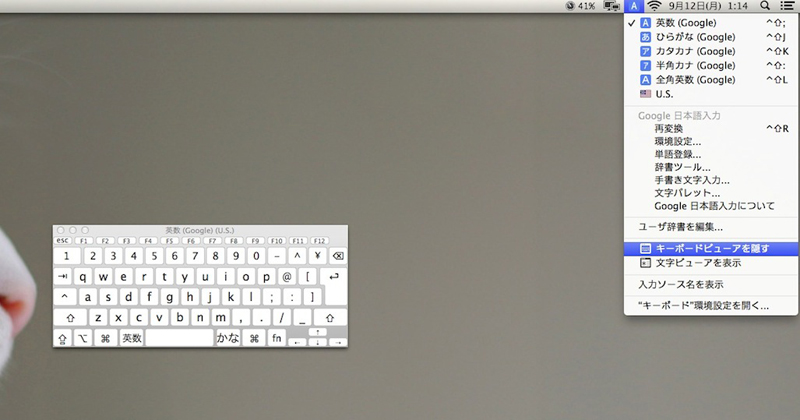Choose カタカナ (Google) input mode
This screenshot has width=800, height=420.
point(711,52)
